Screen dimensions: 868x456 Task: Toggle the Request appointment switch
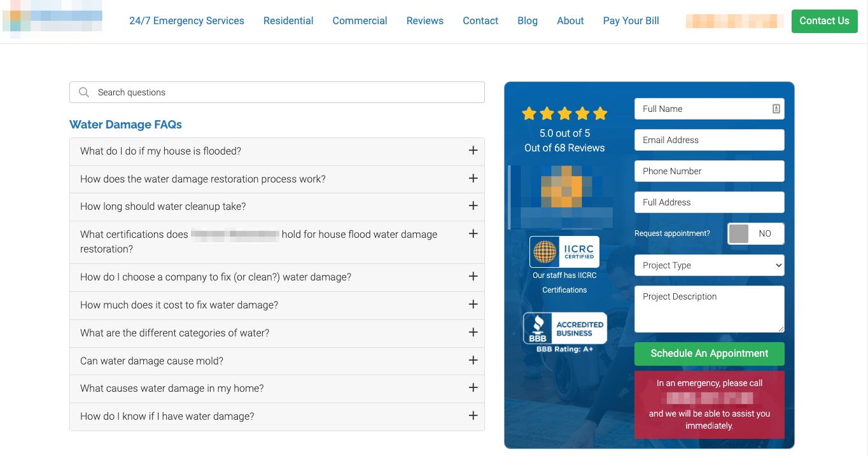click(x=755, y=233)
